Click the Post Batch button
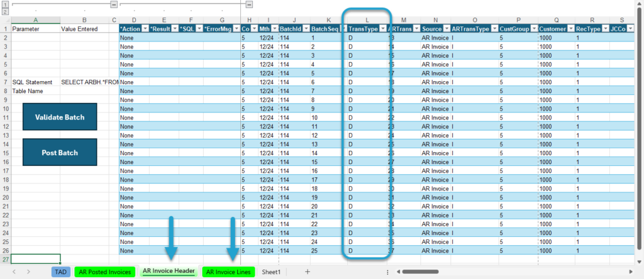This screenshot has width=644, height=279. (60, 152)
